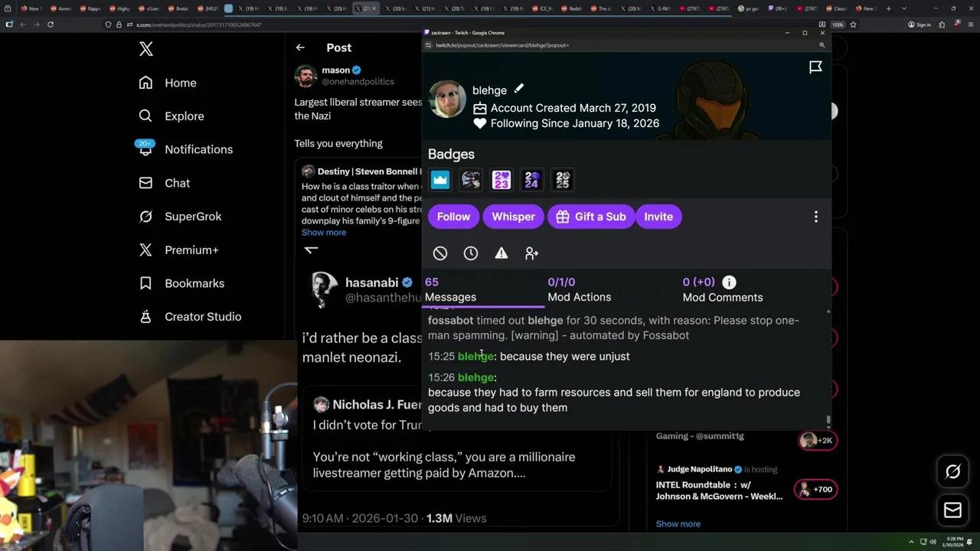Click the hasanabi display name

[x=371, y=282]
